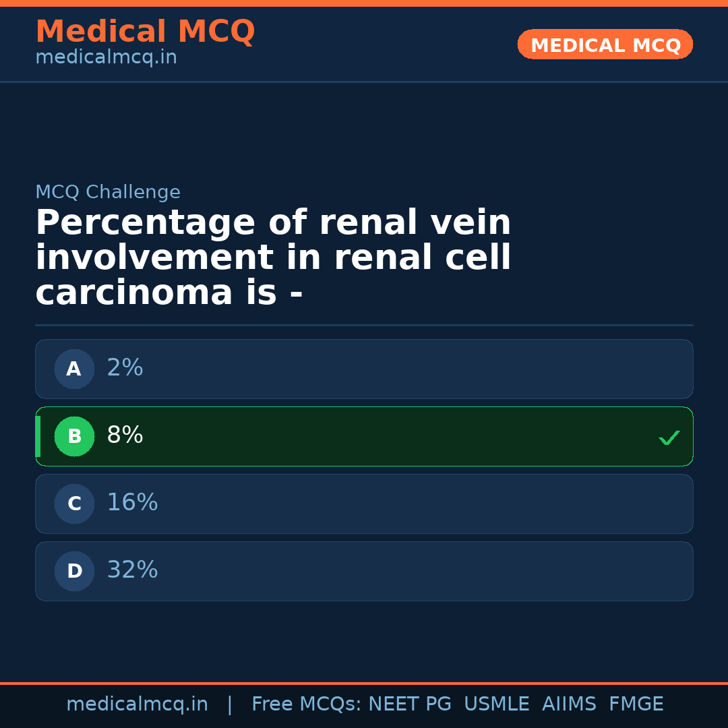728x728 pixels.
Task: Click the C letter circle icon
Action: point(74,504)
